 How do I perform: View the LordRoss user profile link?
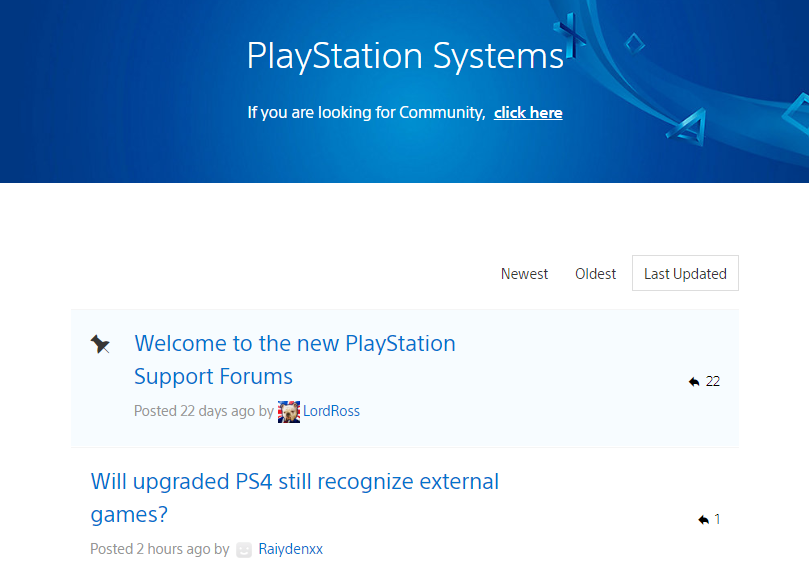331,411
